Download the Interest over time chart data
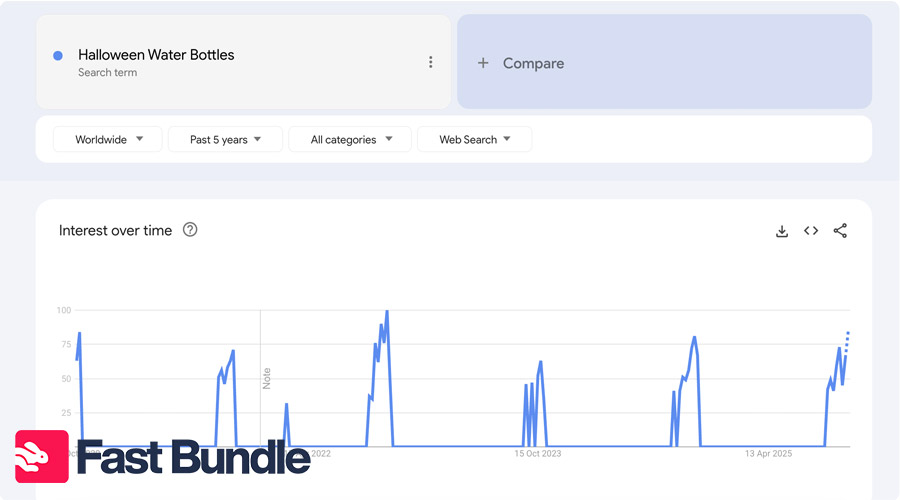Screen dimensions: 900x500 (x=782, y=231)
